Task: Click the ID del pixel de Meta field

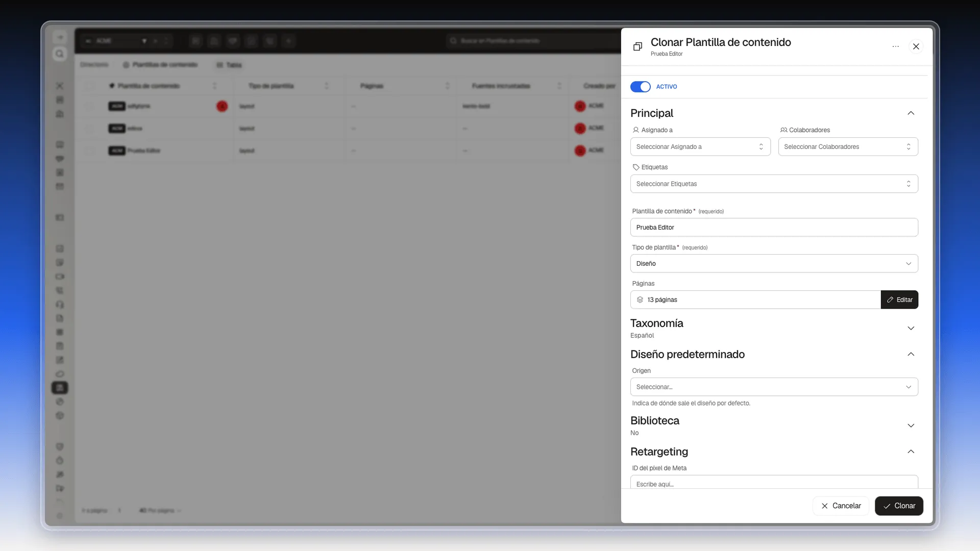Action: click(774, 482)
